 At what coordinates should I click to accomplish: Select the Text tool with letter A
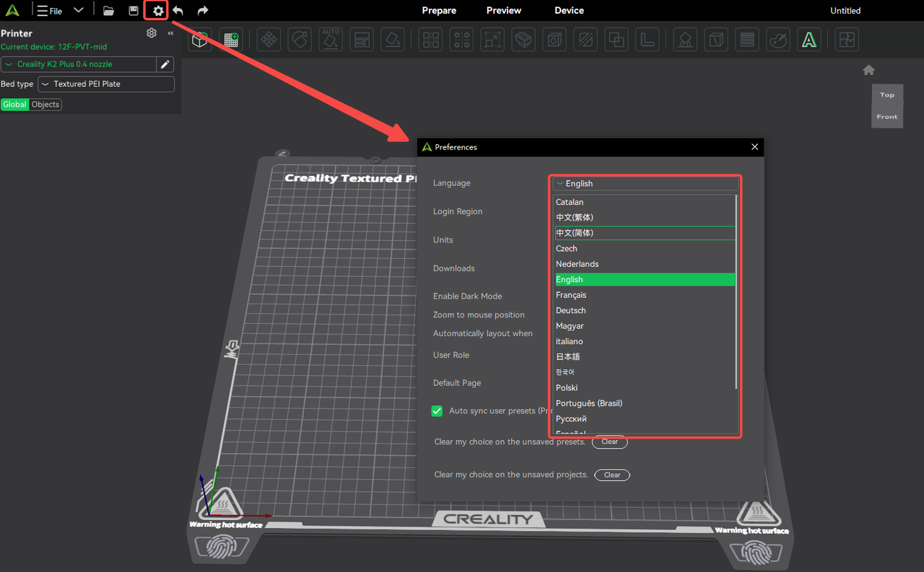[809, 40]
